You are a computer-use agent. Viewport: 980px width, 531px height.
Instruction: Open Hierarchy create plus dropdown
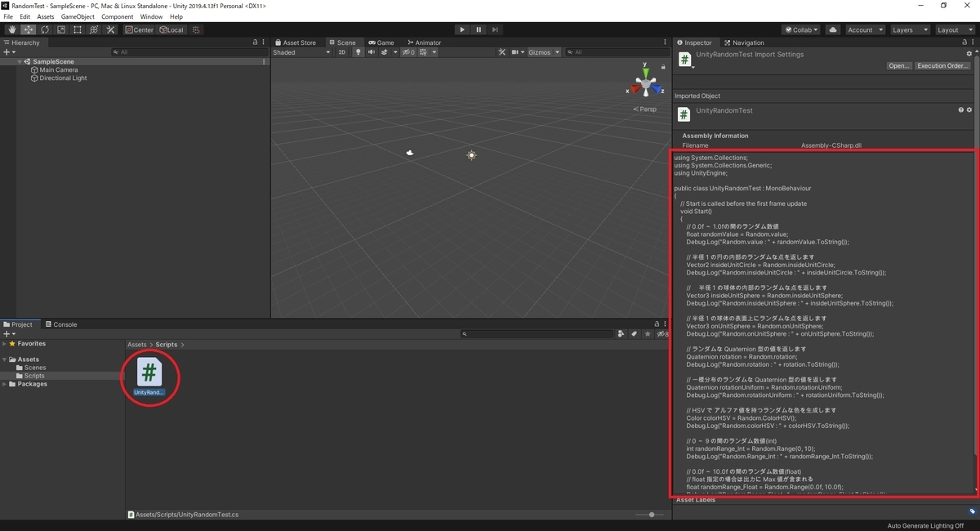click(8, 52)
